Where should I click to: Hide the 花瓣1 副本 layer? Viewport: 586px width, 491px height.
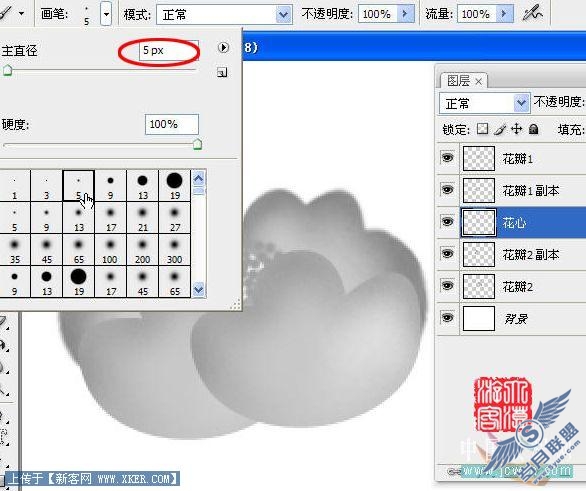(447, 190)
